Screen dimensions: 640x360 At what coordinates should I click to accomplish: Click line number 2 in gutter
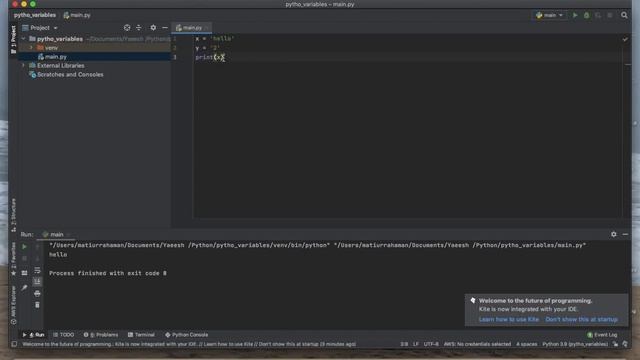174,48
